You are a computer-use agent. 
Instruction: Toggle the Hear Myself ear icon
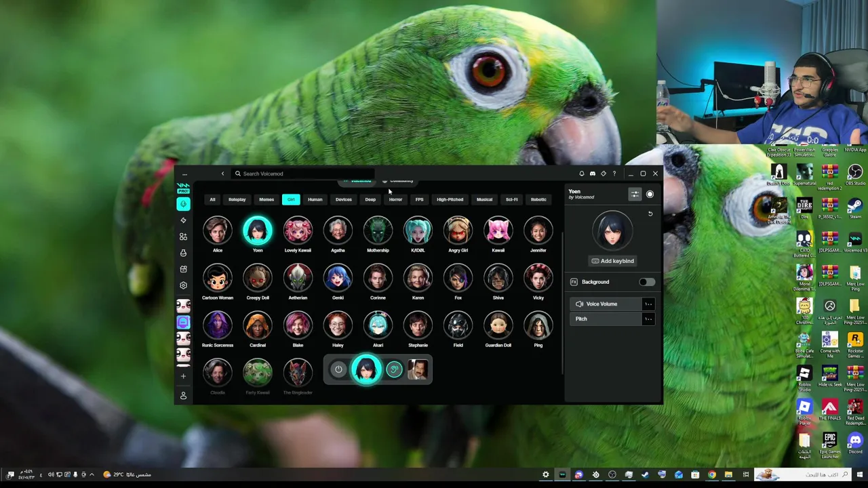(394, 369)
